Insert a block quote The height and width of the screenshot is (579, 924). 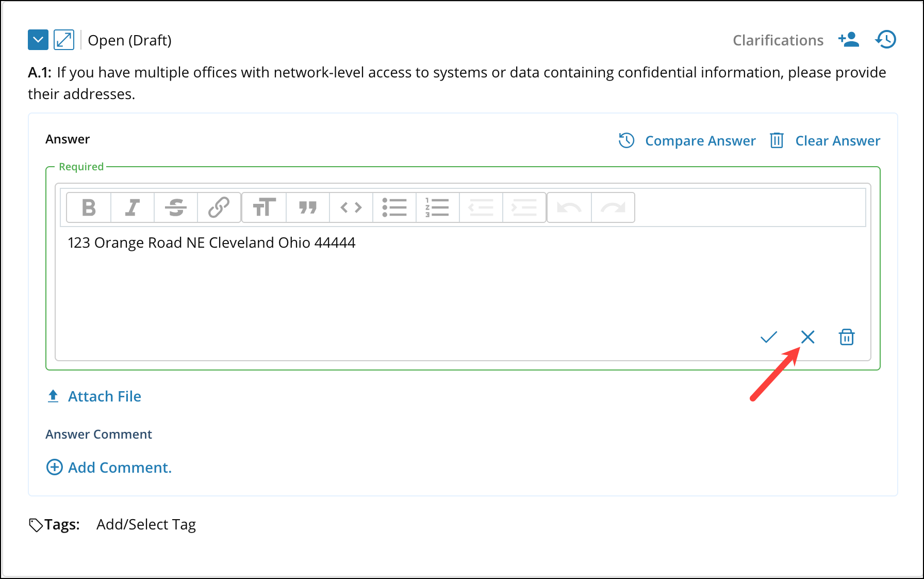pyautogui.click(x=308, y=207)
